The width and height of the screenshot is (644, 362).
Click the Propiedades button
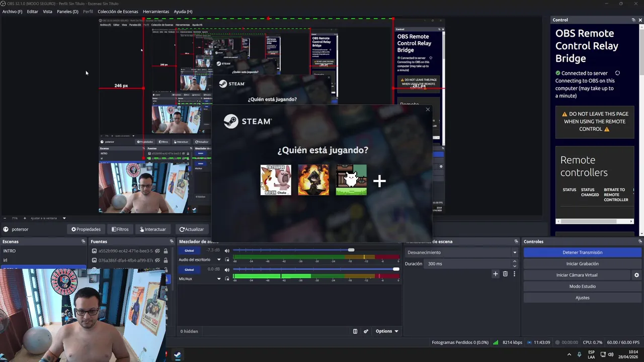pyautogui.click(x=86, y=229)
